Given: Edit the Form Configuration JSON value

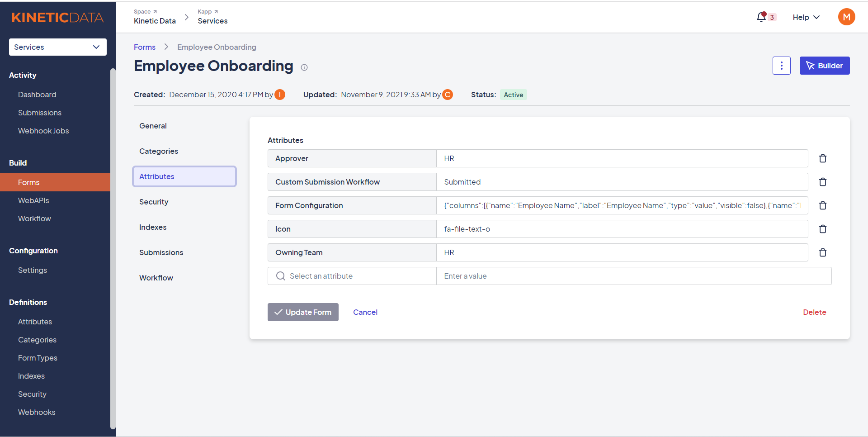Looking at the screenshot, I should tap(622, 205).
